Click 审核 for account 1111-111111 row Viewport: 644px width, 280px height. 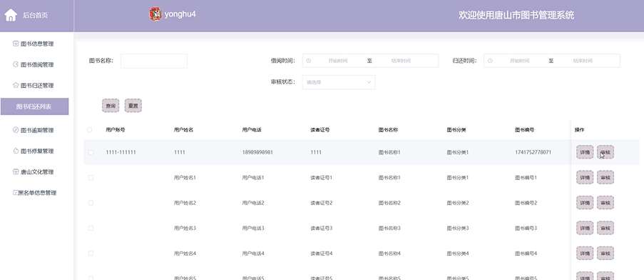[x=605, y=152]
